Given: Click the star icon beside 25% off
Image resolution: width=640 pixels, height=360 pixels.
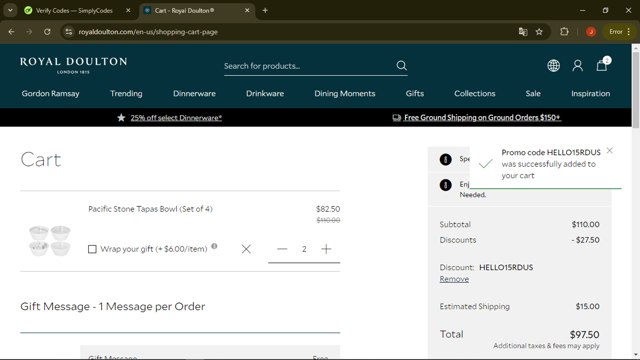Looking at the screenshot, I should tap(121, 118).
